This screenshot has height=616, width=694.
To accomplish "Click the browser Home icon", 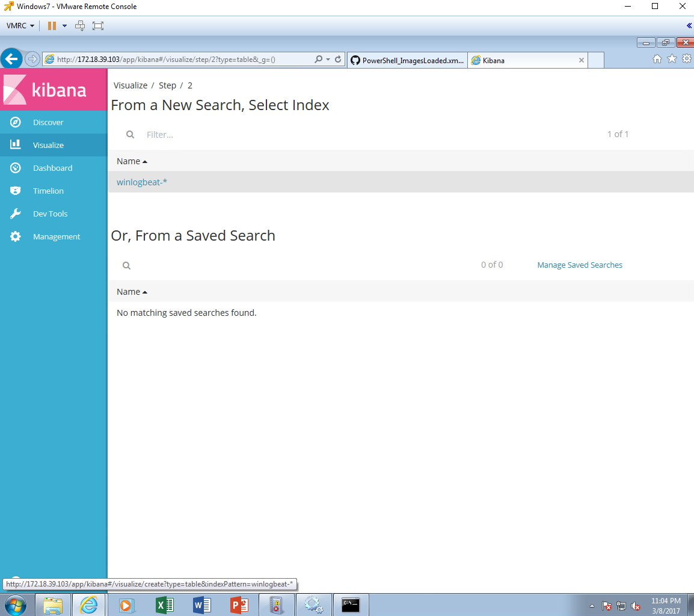I will (x=657, y=59).
